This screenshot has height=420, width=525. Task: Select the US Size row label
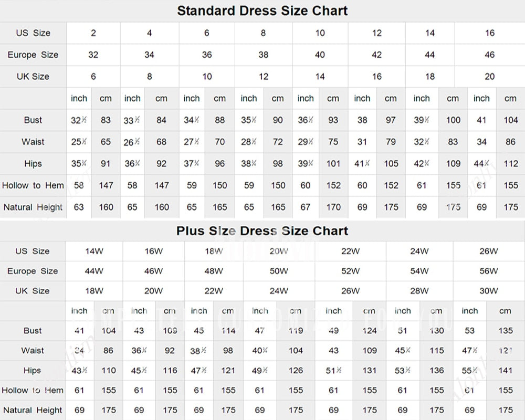click(33, 33)
